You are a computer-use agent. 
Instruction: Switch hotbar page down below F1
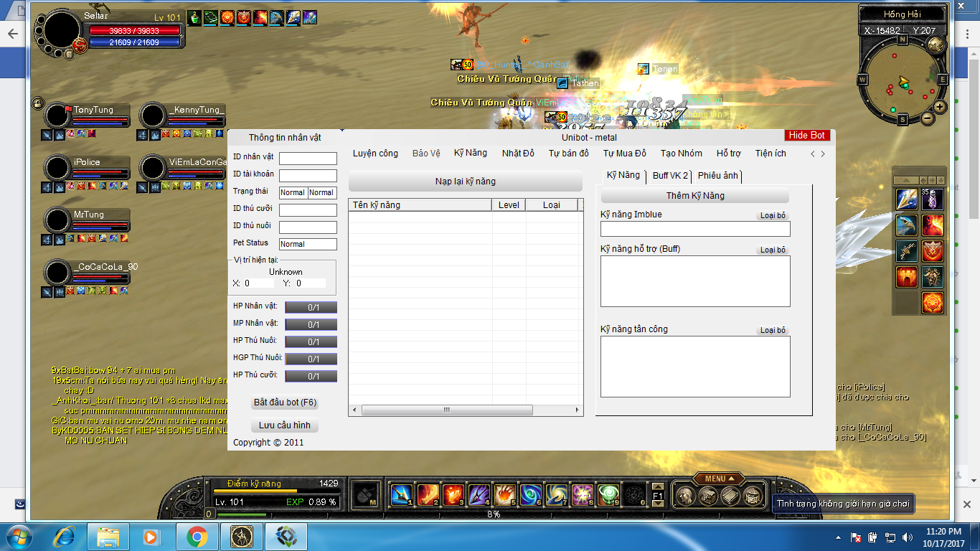point(659,504)
